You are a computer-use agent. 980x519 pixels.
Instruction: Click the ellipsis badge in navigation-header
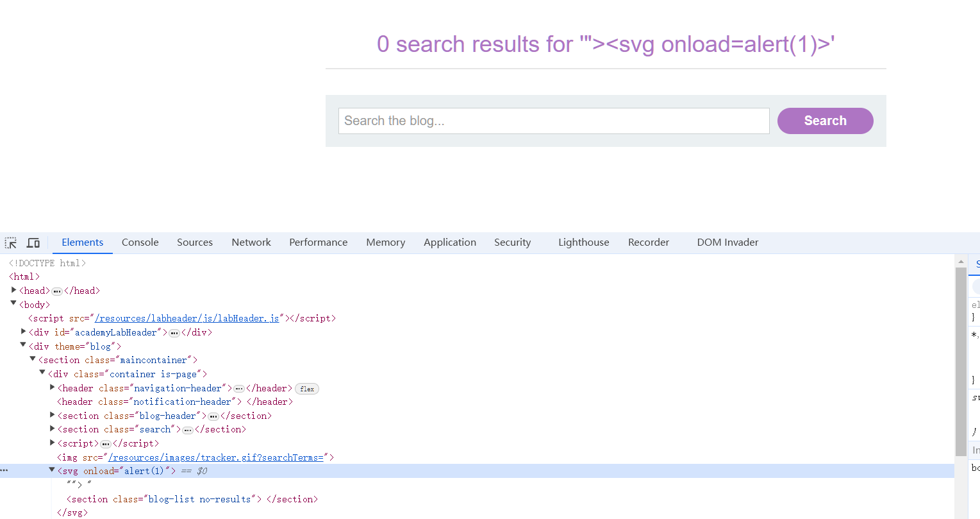(239, 389)
